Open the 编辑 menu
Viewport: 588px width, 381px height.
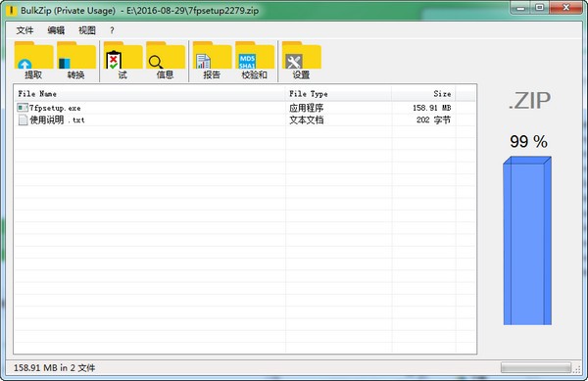pos(56,30)
